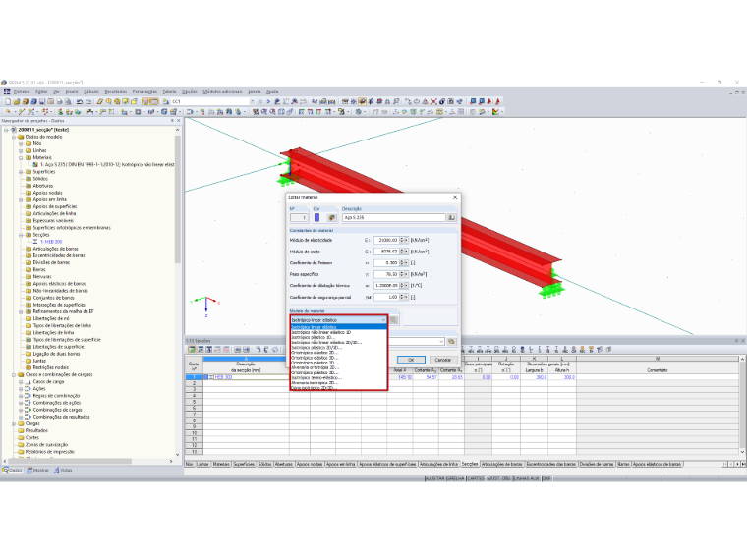Image resolution: width=747 pixels, height=560 pixels.
Task: Click material model details icon beside dropdown
Action: [x=393, y=320]
